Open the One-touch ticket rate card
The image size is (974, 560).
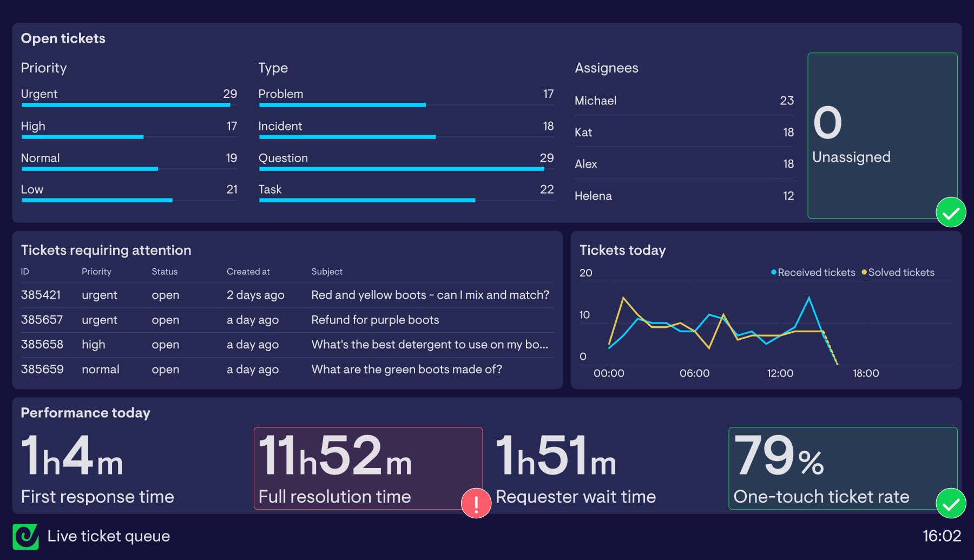[x=843, y=469]
